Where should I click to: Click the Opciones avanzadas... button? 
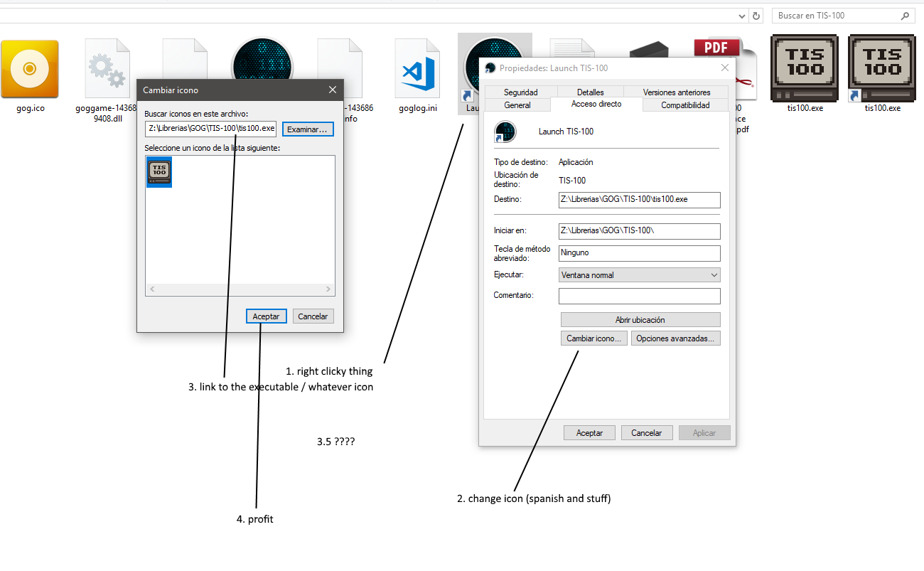(676, 338)
